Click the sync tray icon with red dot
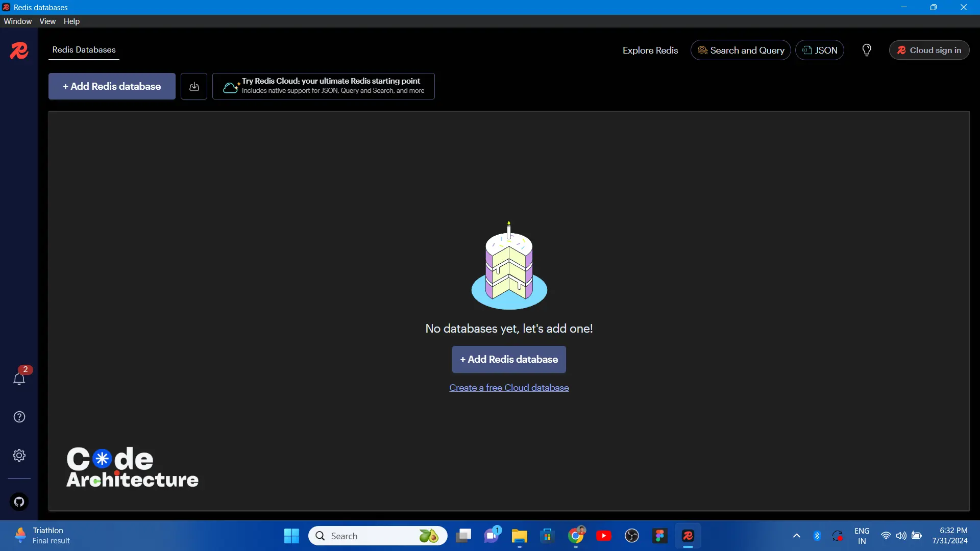 838,536
